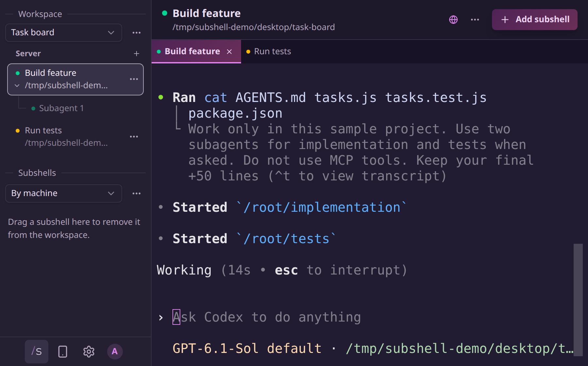
Task: Open the more options for Build feature sidebar item
Action: pos(134,79)
